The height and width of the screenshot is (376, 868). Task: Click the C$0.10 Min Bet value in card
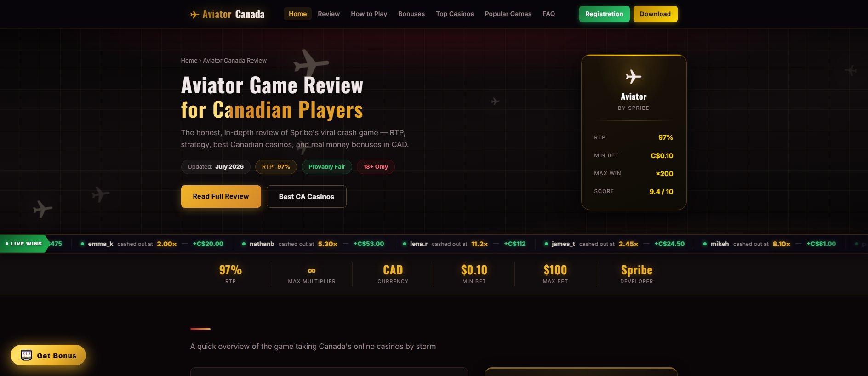(x=662, y=156)
